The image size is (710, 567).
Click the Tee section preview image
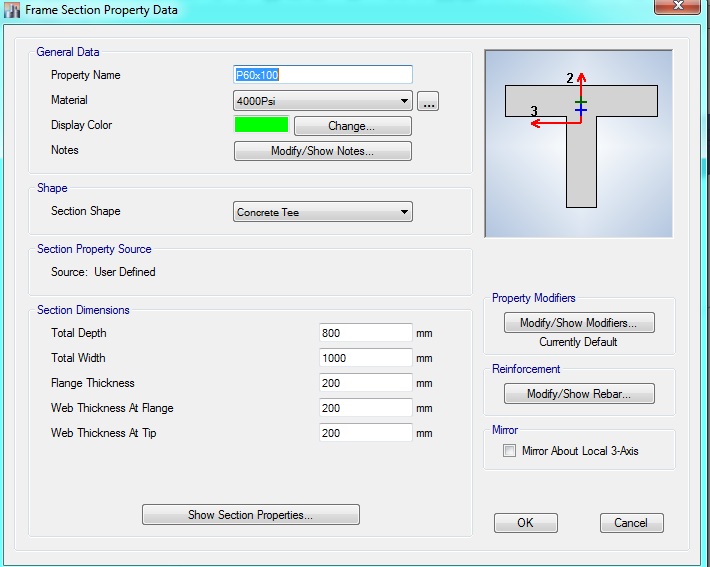(578, 144)
